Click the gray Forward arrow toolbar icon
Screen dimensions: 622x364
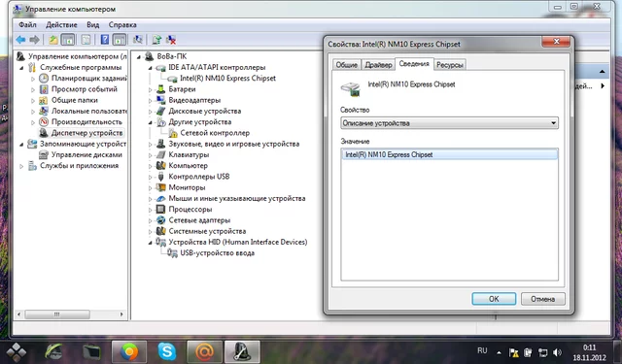(35, 40)
